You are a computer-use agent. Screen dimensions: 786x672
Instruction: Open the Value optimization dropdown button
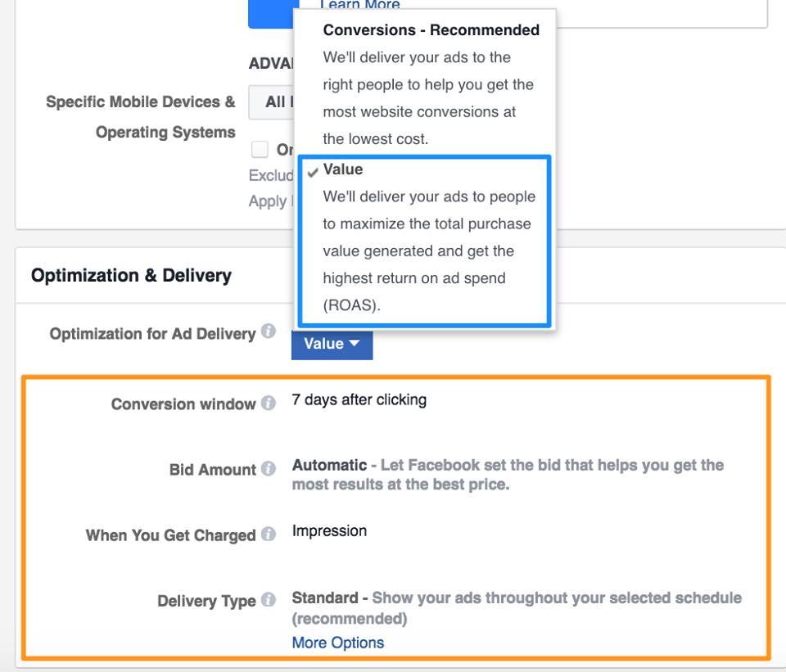(x=332, y=344)
